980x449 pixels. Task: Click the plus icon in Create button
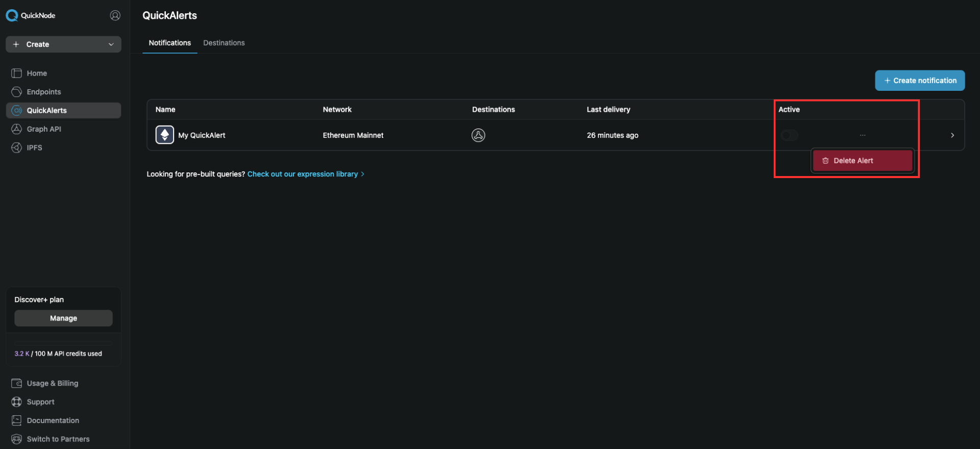[16, 44]
